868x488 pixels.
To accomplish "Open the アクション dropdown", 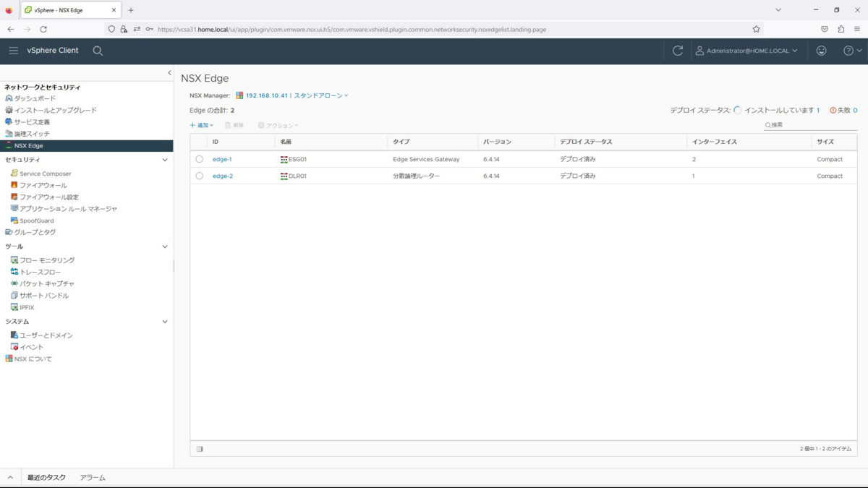I will (x=278, y=125).
